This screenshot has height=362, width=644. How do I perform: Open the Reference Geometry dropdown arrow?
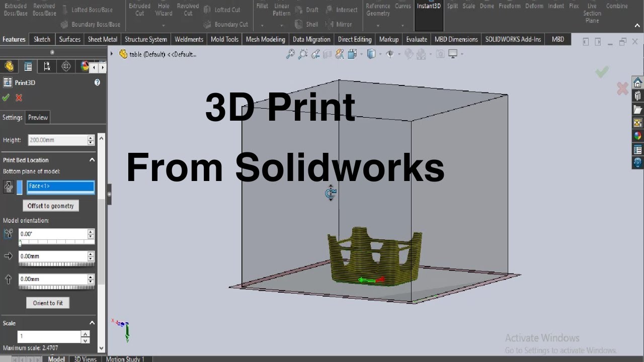[x=378, y=25]
